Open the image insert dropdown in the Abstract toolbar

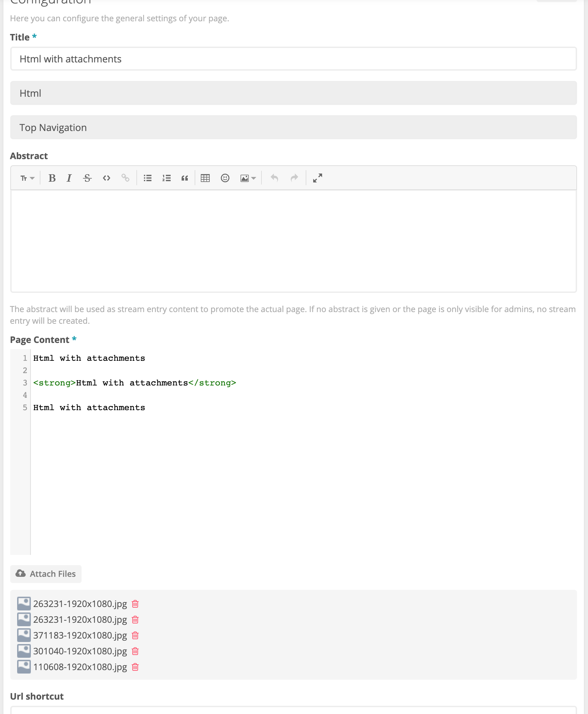[x=247, y=178]
